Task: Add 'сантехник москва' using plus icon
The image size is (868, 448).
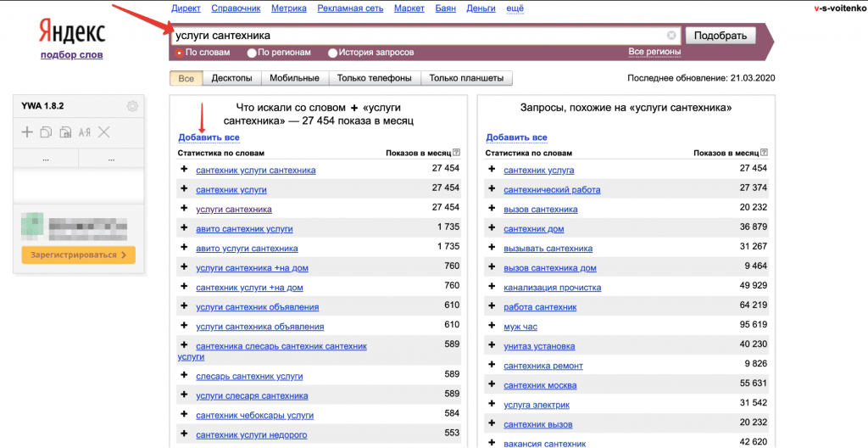Action: pyautogui.click(x=492, y=384)
